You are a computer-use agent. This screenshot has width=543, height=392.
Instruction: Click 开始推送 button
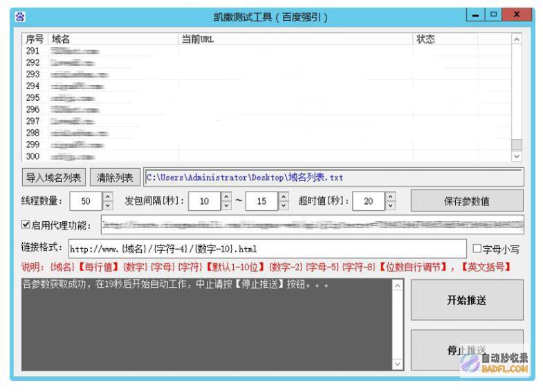tap(467, 299)
